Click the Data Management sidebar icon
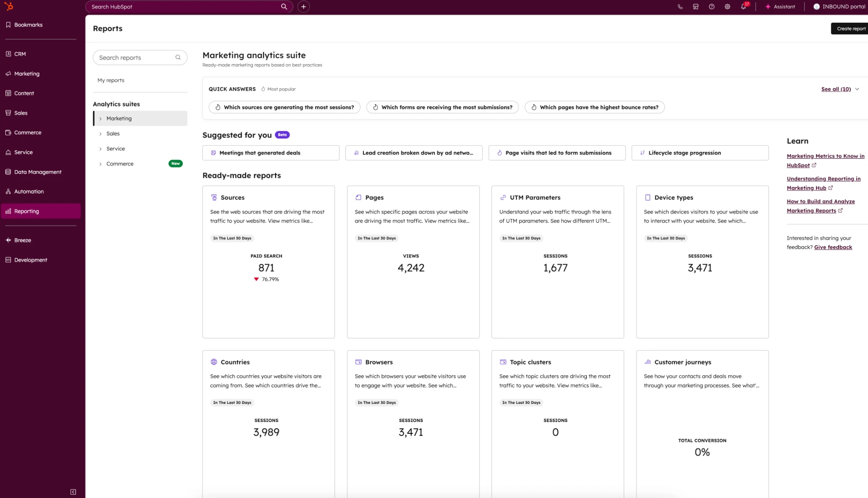The width and height of the screenshot is (868, 498). pyautogui.click(x=8, y=172)
